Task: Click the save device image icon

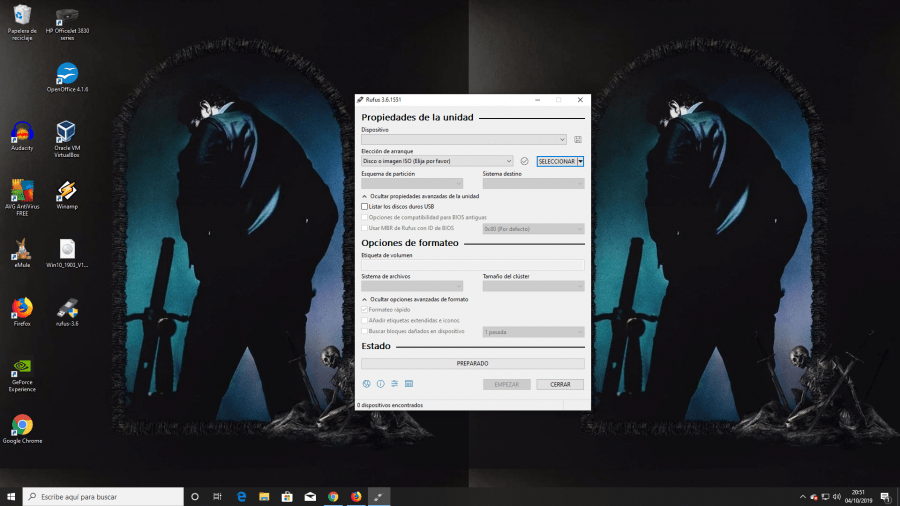Action: pos(578,140)
